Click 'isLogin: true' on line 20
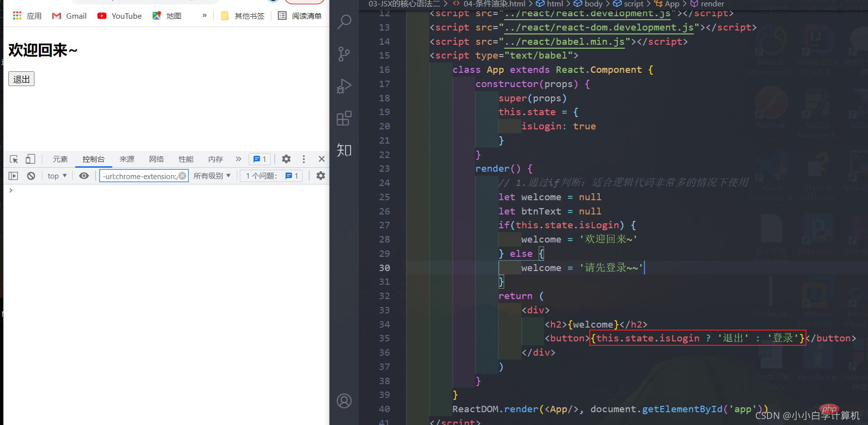Image resolution: width=868 pixels, height=425 pixels. (x=559, y=126)
